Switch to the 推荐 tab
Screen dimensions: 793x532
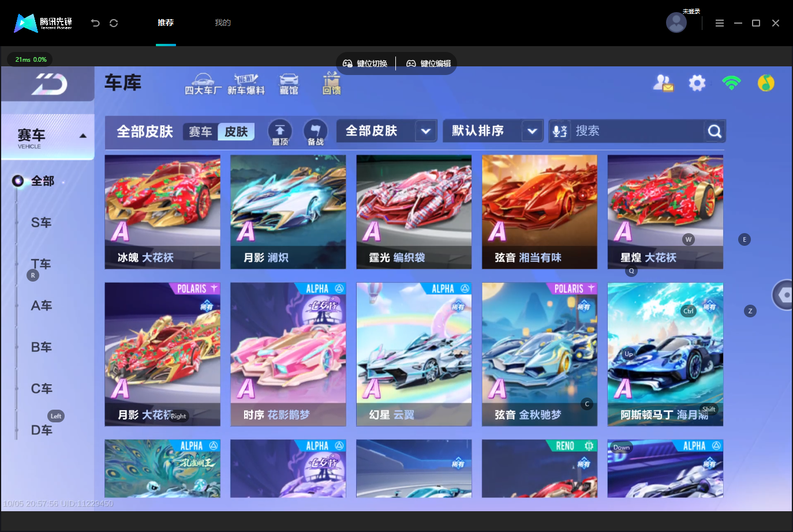[x=166, y=23]
